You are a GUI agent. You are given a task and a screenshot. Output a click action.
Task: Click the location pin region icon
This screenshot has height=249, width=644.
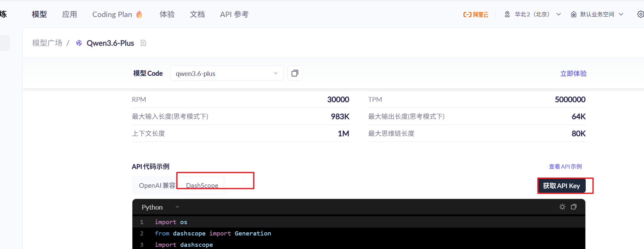click(507, 14)
